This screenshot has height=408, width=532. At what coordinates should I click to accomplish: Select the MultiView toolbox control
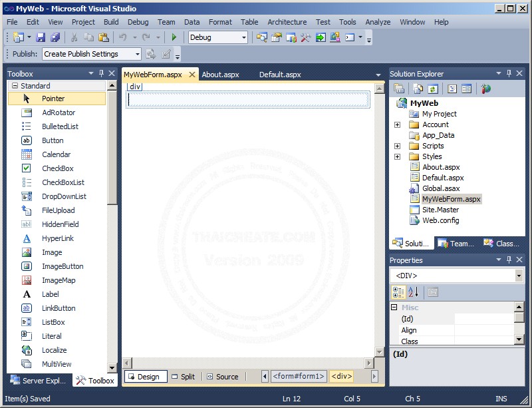click(x=57, y=364)
